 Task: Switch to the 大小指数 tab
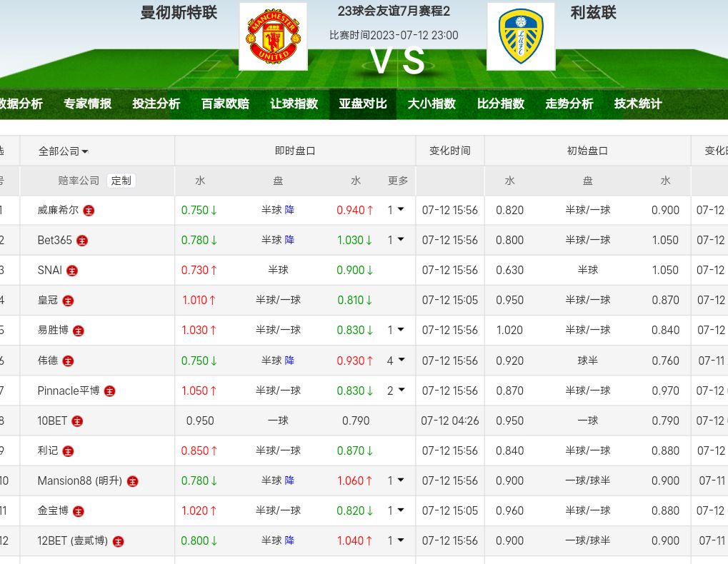tap(432, 104)
